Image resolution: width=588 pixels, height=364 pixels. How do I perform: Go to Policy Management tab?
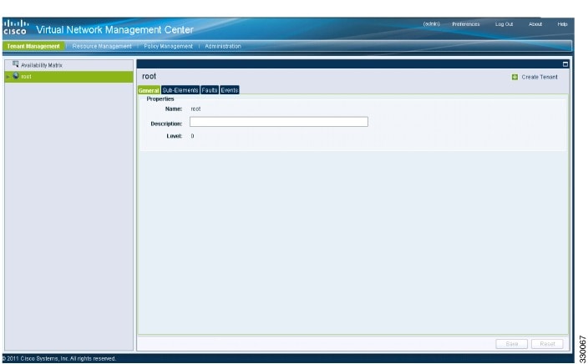[x=168, y=46]
